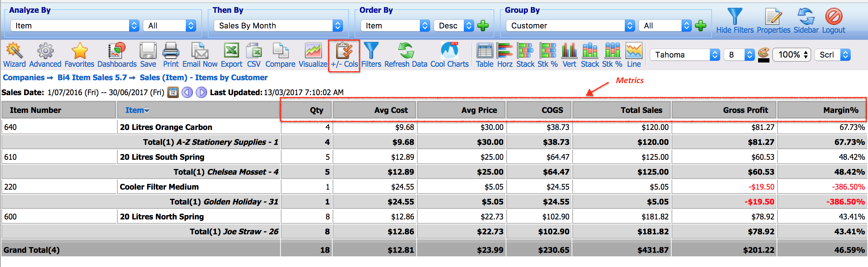Open Cool Charts beta
This screenshot has height=267, width=868.
[x=450, y=55]
